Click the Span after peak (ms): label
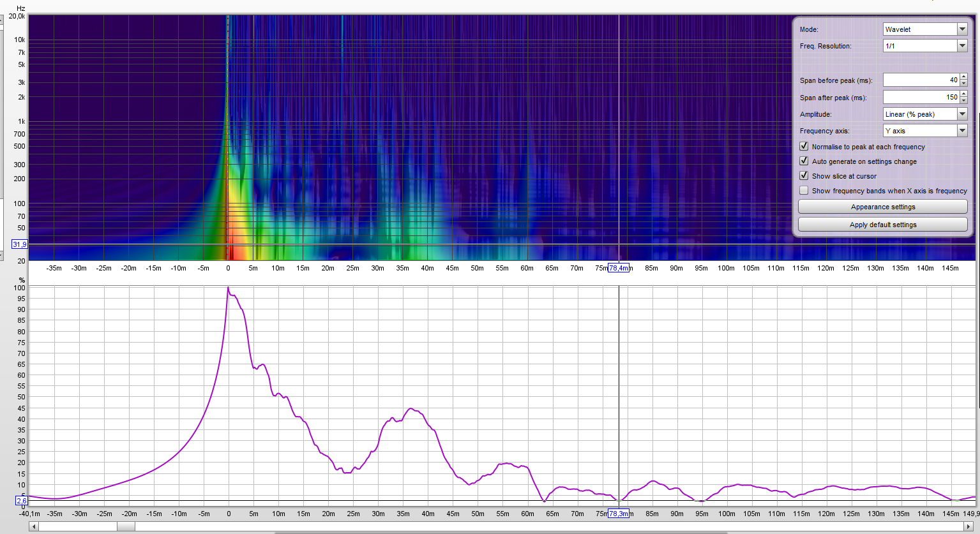Screen dimensions: 980x534 pos(833,98)
